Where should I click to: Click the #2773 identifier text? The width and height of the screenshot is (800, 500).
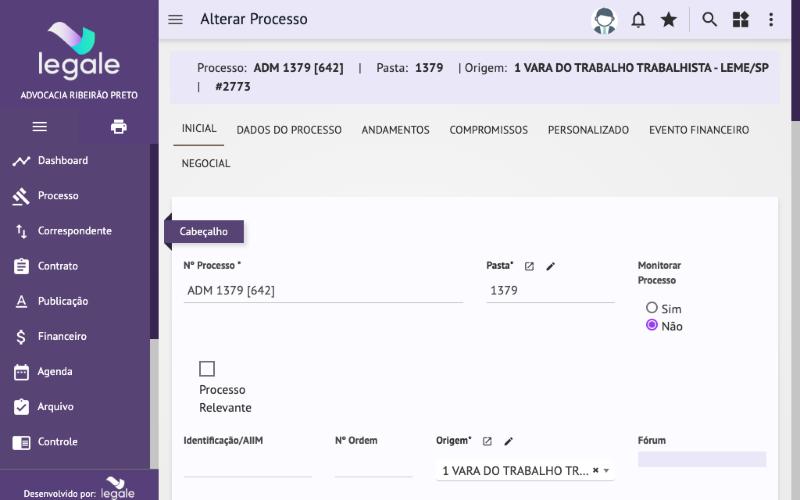(x=233, y=87)
